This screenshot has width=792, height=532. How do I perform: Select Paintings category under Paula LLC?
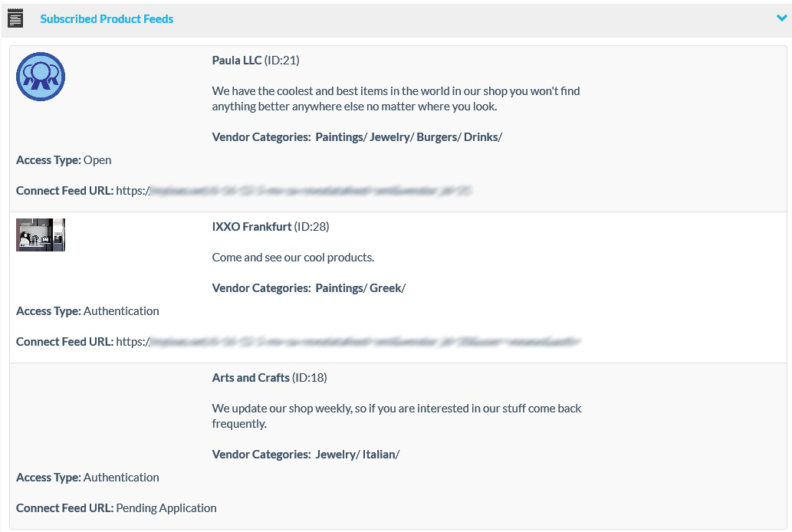point(339,136)
